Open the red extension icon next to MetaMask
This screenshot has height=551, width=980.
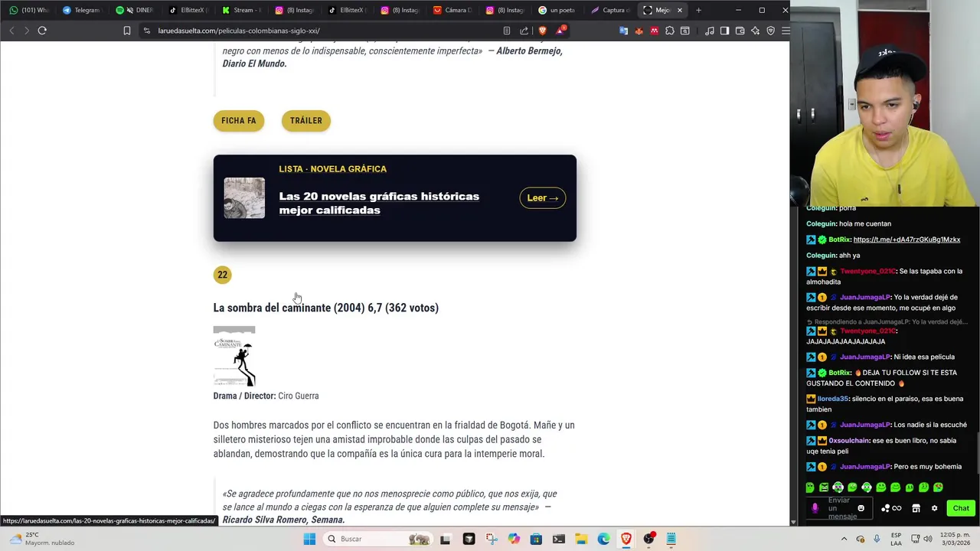[x=655, y=31]
